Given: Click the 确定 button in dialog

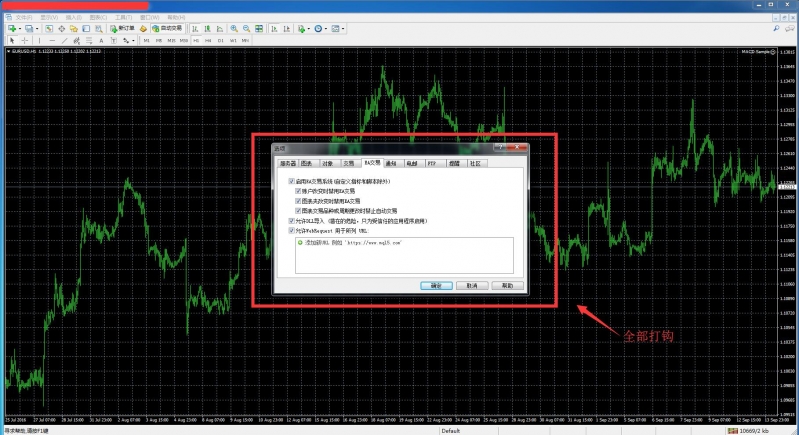Looking at the screenshot, I should click(x=436, y=285).
